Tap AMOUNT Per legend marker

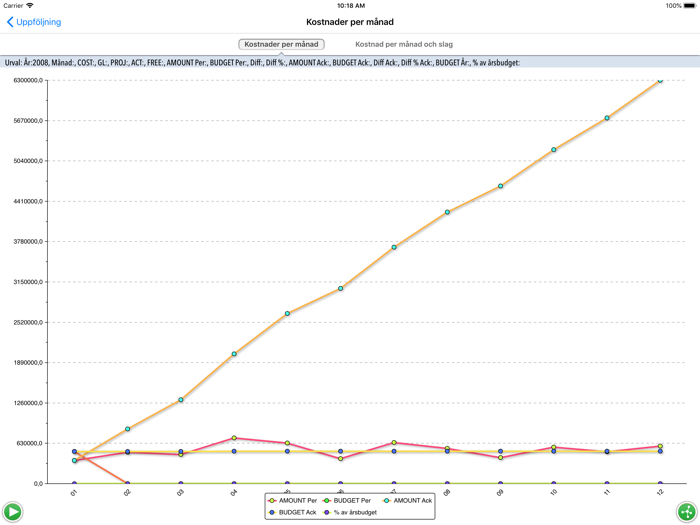coord(272,501)
